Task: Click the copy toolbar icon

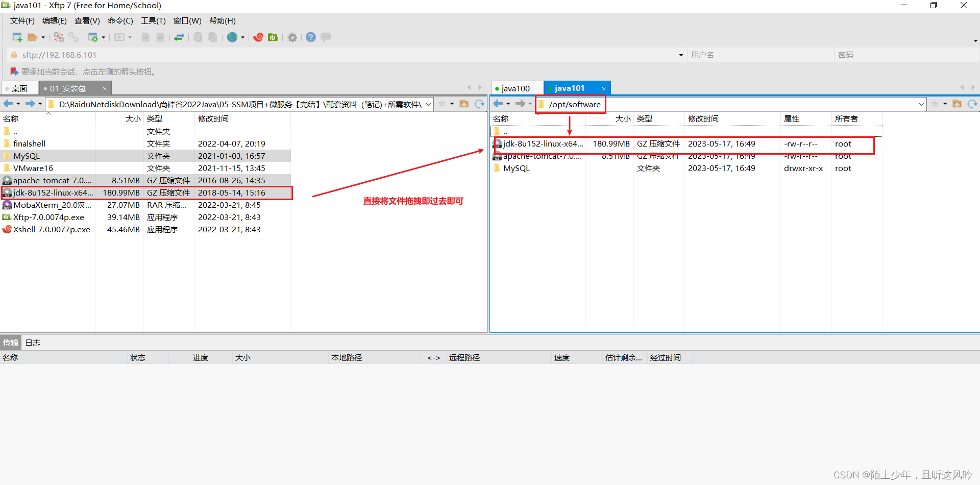Action: point(198,37)
